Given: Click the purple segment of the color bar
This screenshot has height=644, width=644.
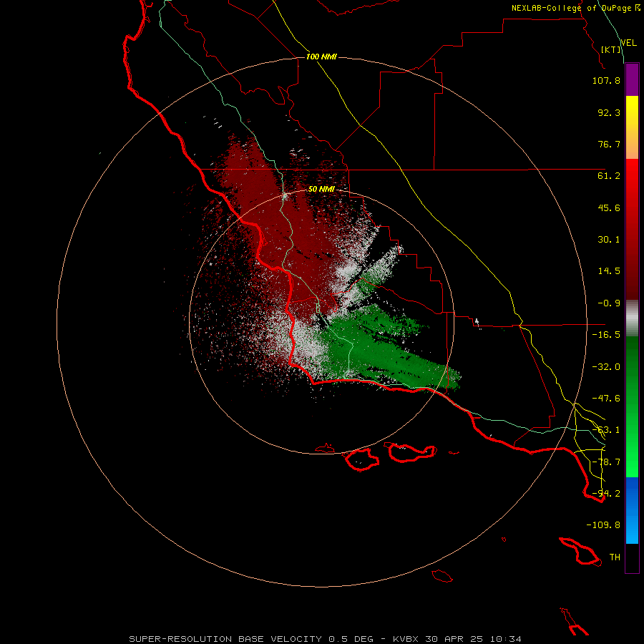Looking at the screenshot, I should pyautogui.click(x=632, y=79).
